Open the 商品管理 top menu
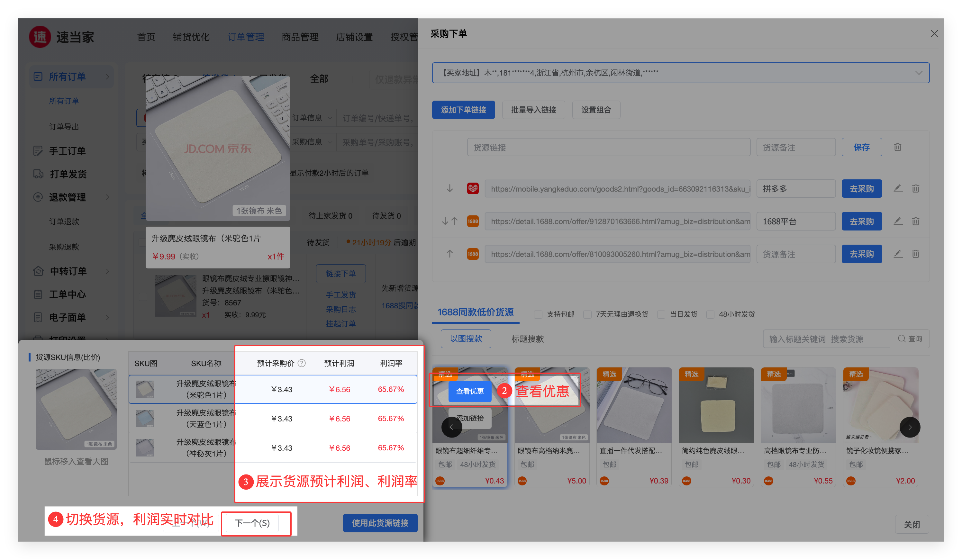The height and width of the screenshot is (560, 962). coord(300,37)
